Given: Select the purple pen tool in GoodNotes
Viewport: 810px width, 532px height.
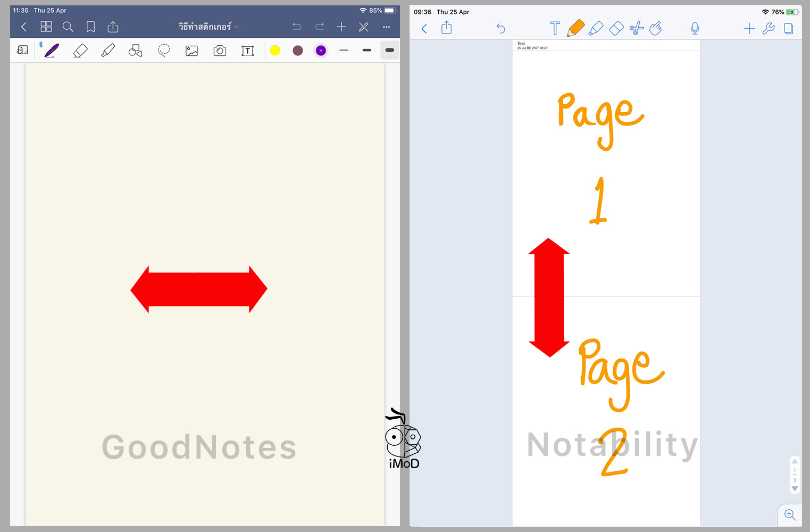Looking at the screenshot, I should click(52, 51).
